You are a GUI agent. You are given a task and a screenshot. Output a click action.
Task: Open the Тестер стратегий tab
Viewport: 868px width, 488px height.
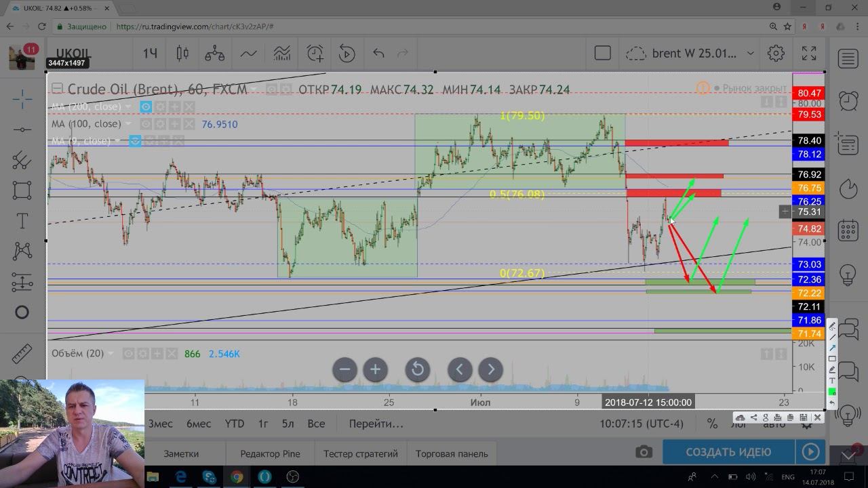[361, 453]
